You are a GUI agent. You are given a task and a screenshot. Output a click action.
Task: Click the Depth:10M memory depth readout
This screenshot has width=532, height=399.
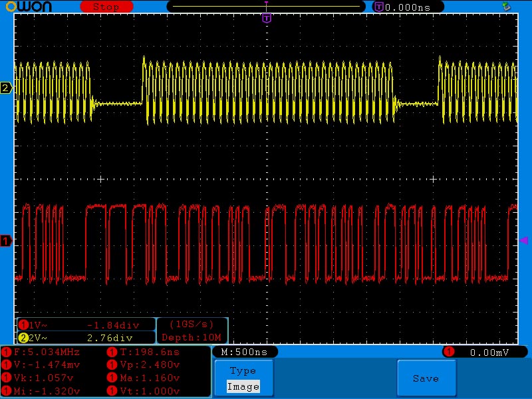(x=192, y=338)
